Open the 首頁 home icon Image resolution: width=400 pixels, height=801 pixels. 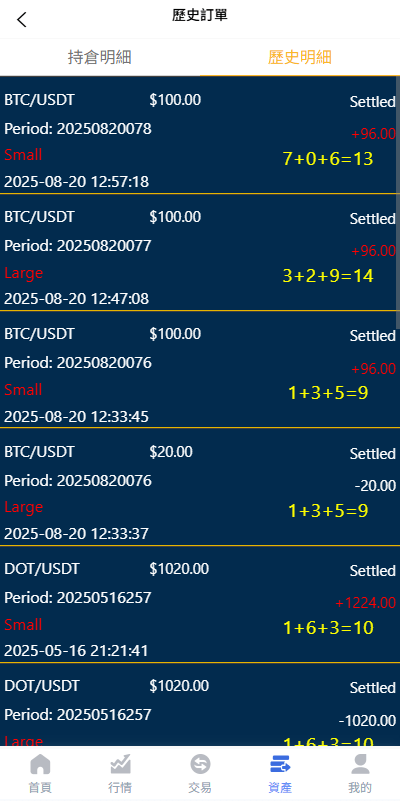click(40, 764)
